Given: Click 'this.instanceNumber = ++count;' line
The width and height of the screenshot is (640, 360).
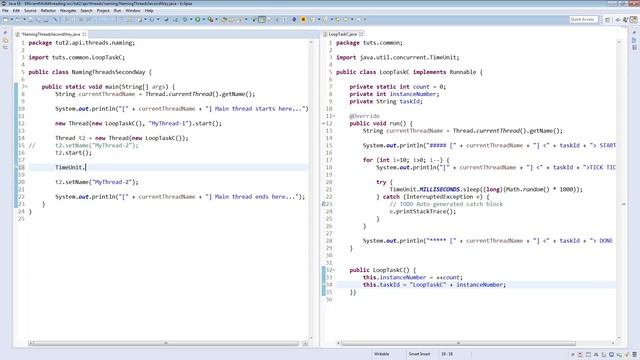Looking at the screenshot, I should 413,278.
